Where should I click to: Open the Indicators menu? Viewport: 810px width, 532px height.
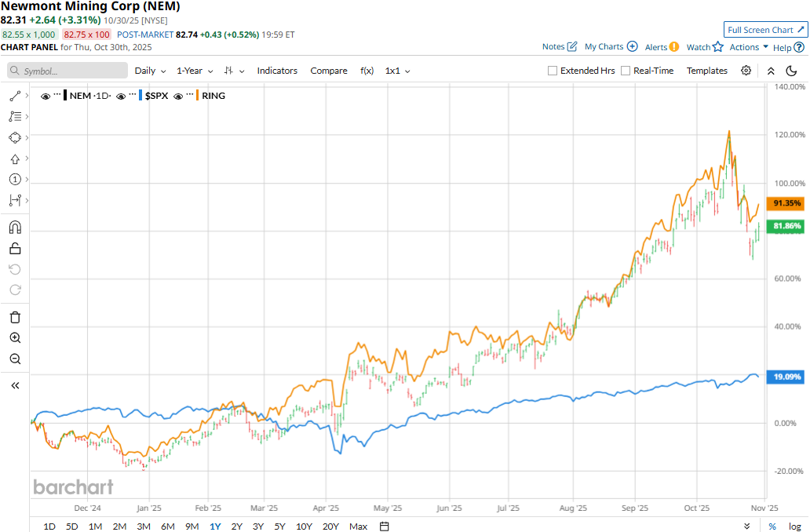coord(277,71)
